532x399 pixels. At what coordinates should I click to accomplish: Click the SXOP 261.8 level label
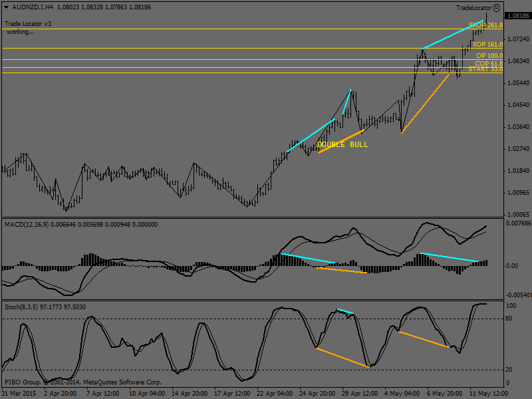(x=485, y=25)
